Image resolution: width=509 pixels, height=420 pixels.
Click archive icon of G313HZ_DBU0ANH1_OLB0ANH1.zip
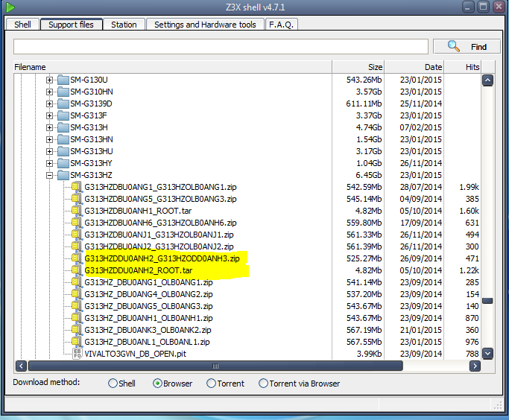click(76, 318)
